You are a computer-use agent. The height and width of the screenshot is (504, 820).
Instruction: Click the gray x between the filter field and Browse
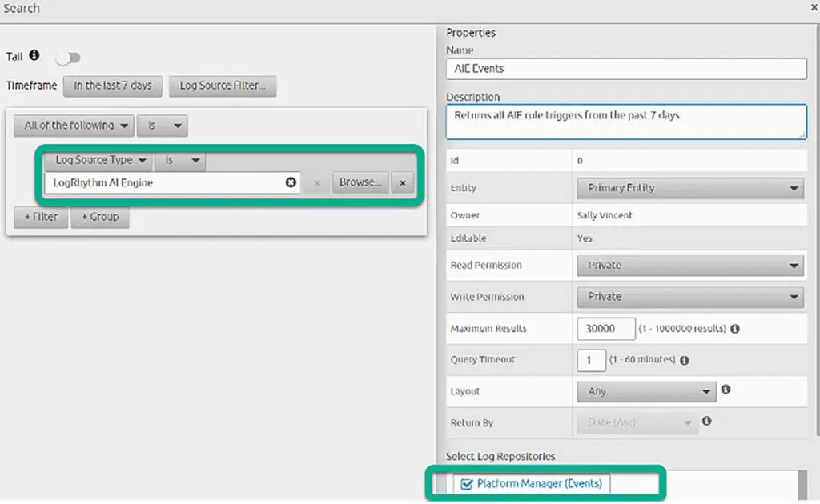click(317, 182)
